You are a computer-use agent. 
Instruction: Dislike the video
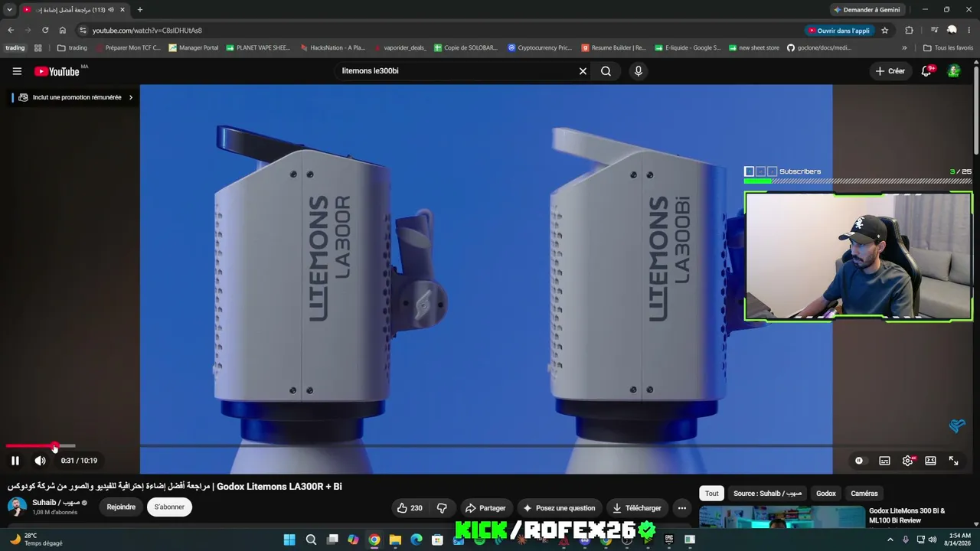442,508
